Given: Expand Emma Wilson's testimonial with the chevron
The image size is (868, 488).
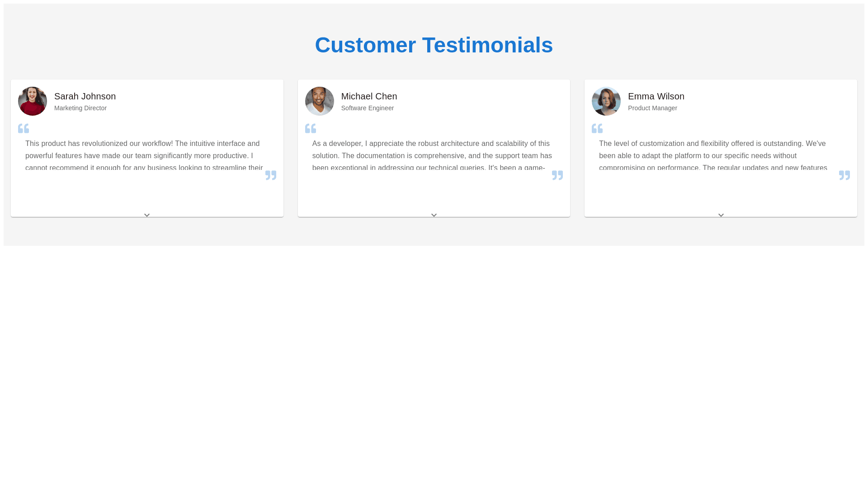Looking at the screenshot, I should click(721, 215).
